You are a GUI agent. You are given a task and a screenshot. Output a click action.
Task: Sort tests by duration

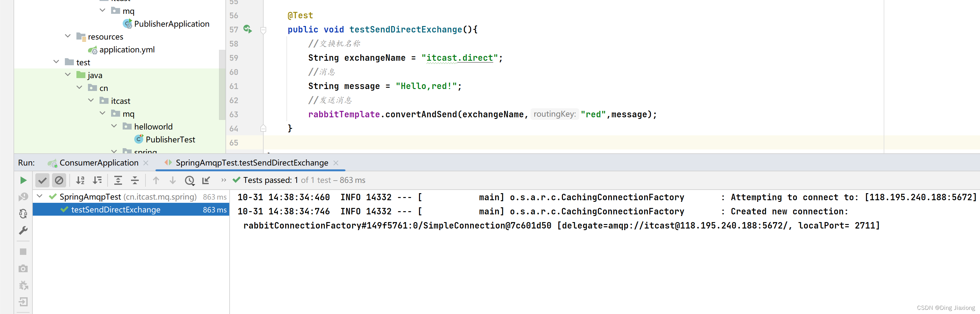[x=97, y=180]
